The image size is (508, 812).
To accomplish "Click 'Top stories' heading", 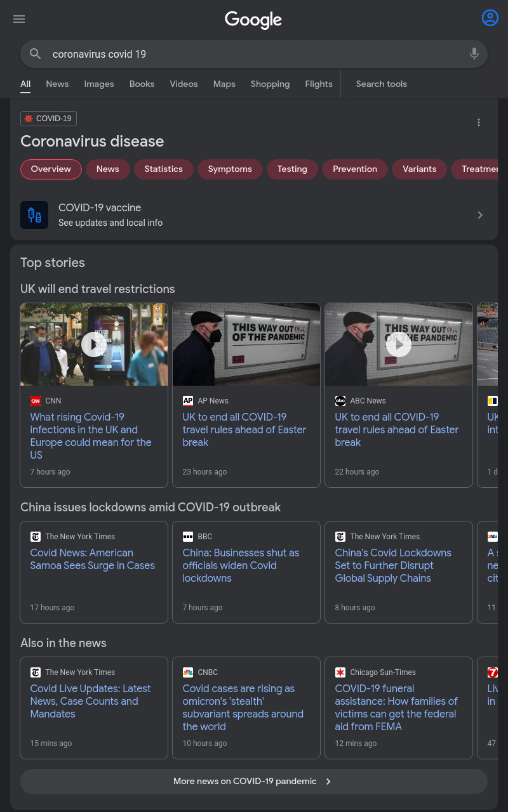I will coord(53,263).
